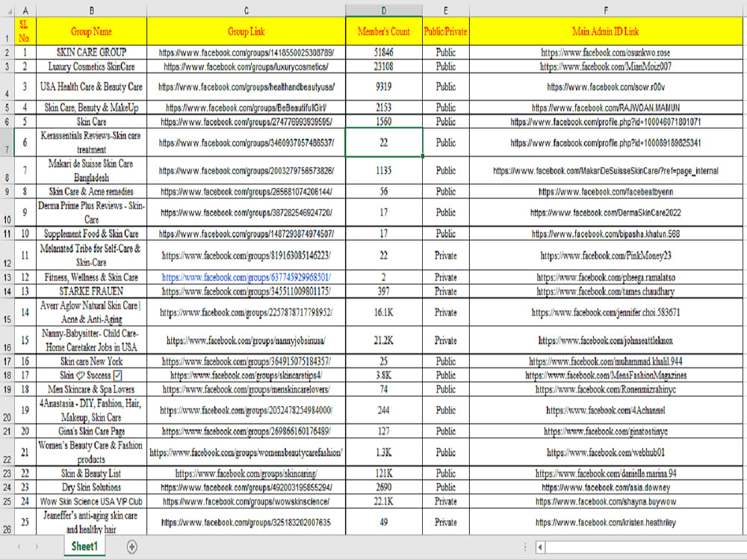Screen dimensions: 747x560
Task: Select the 'Luxury Cosmetics SkinCare' cell
Action: pyautogui.click(x=91, y=66)
